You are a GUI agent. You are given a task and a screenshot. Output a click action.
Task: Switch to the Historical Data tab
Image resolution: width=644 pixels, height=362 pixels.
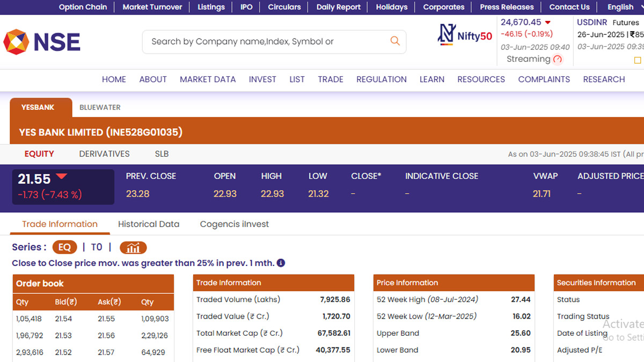149,224
